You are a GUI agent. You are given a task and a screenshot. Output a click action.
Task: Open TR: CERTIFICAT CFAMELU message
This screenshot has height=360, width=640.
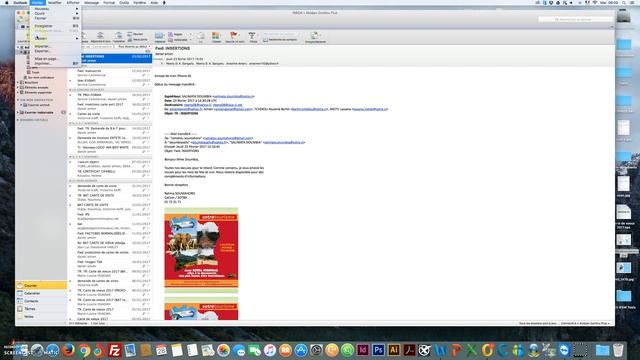(x=110, y=173)
